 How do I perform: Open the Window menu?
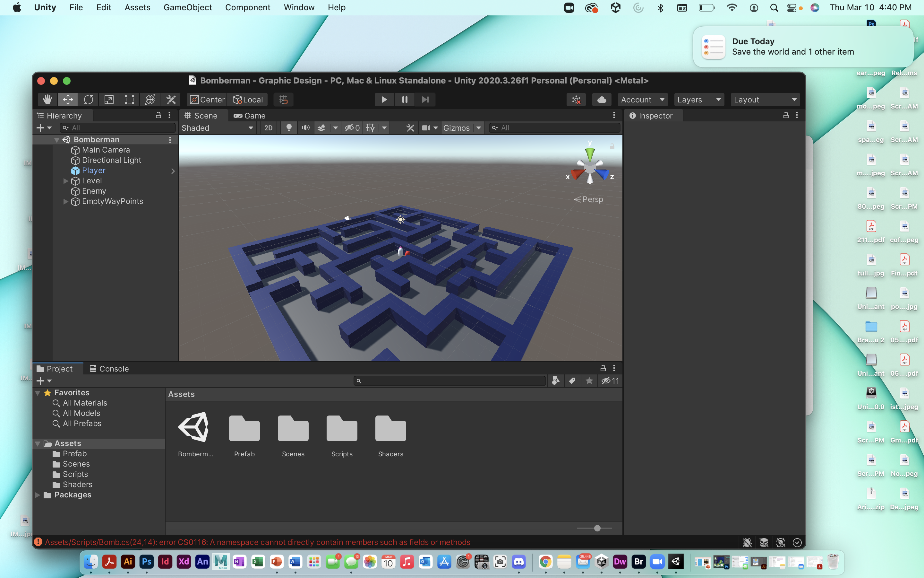(x=299, y=7)
